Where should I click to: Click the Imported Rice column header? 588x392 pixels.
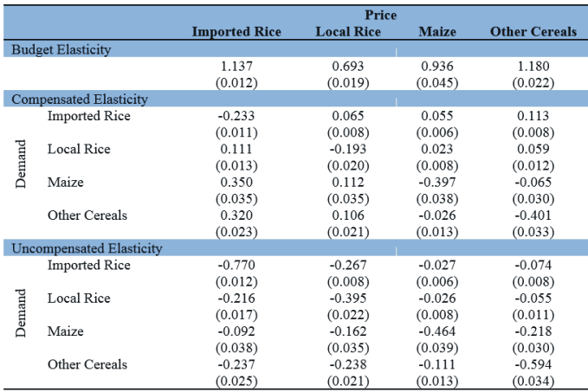pos(236,32)
